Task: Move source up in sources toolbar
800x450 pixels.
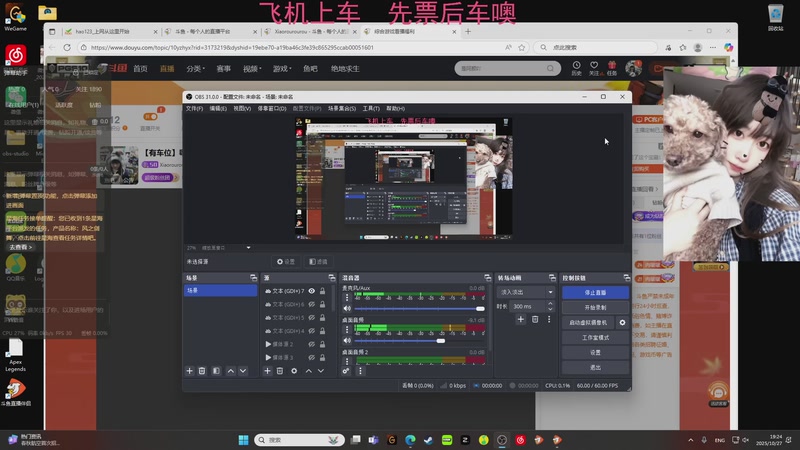Action: pyautogui.click(x=309, y=371)
